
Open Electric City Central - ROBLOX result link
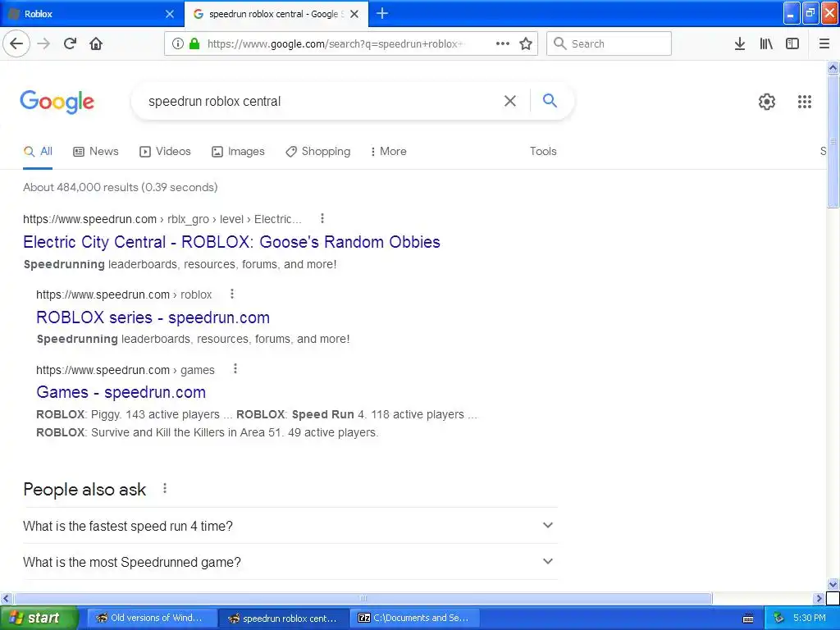pos(231,242)
